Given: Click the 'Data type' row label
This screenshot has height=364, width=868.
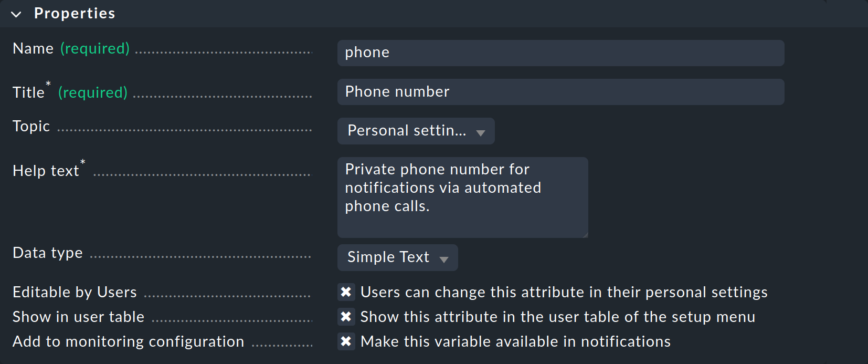Looking at the screenshot, I should click(47, 252).
